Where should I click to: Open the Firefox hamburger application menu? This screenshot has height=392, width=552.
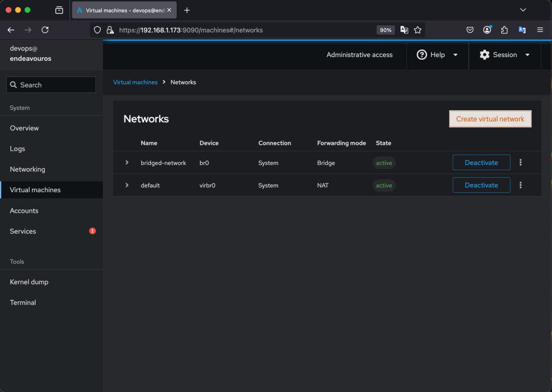(x=540, y=30)
